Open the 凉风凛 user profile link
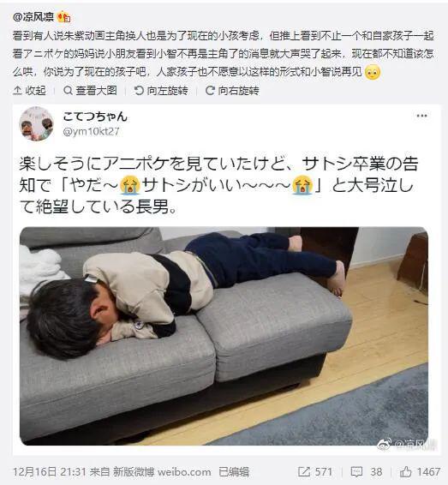 pos(33,16)
